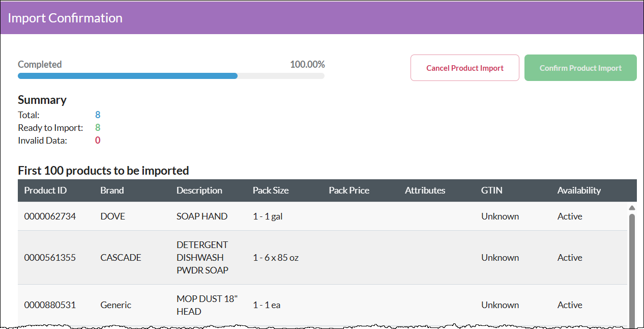Click the table scrollbar up arrow
This screenshot has width=644, height=329.
[632, 208]
